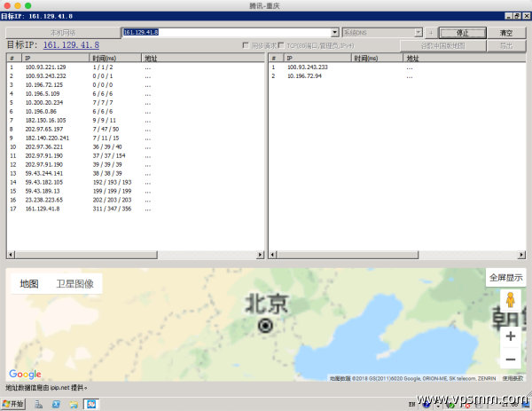Select right table row 100.93.243.233

click(x=397, y=67)
